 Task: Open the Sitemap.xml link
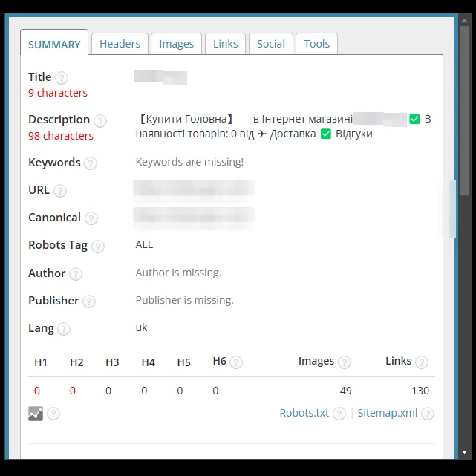click(388, 413)
